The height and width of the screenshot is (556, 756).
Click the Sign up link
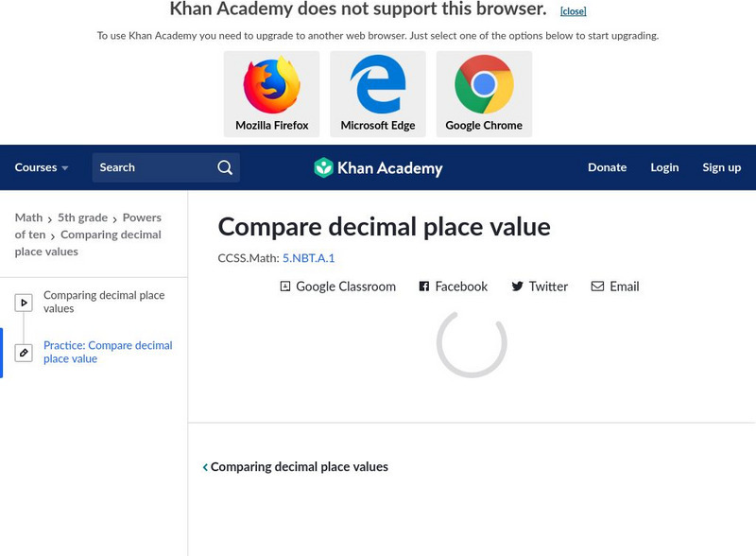pyautogui.click(x=721, y=167)
